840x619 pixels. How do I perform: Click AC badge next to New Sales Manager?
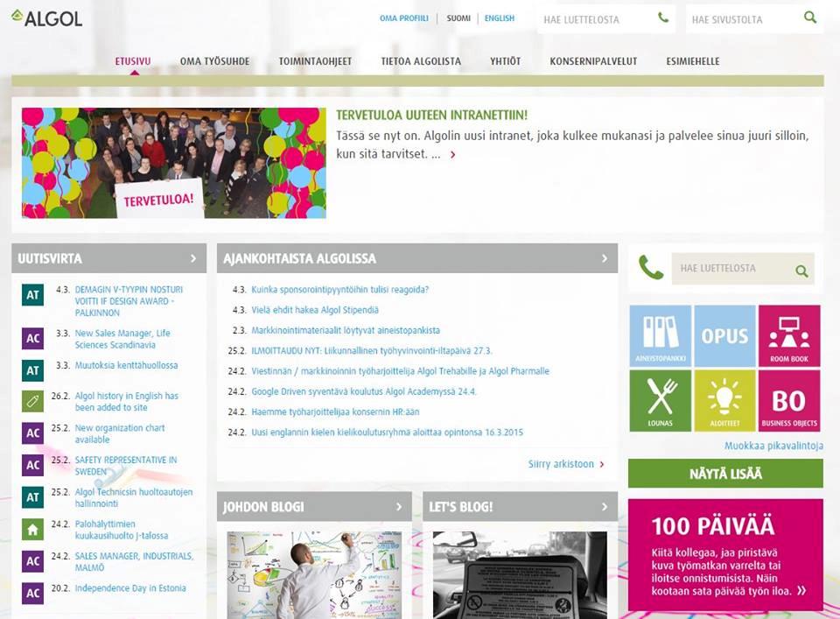point(32,338)
